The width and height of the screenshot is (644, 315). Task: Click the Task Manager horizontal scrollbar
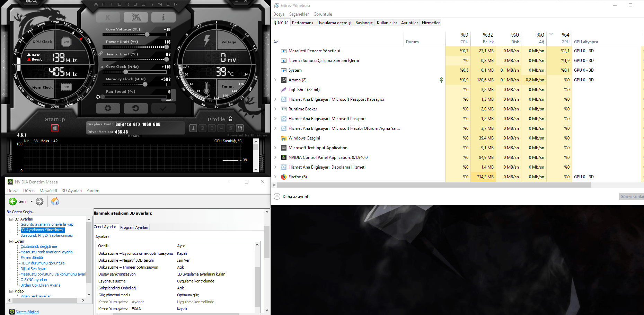433,185
